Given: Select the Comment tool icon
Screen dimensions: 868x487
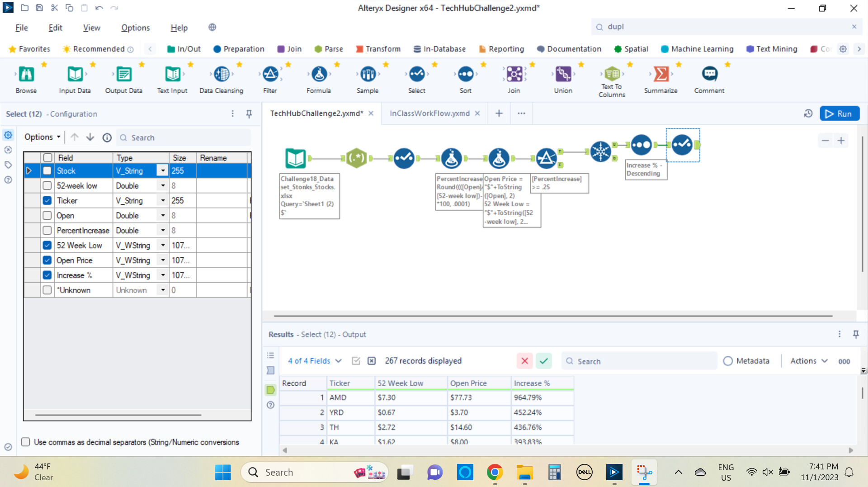Looking at the screenshot, I should pos(709,74).
